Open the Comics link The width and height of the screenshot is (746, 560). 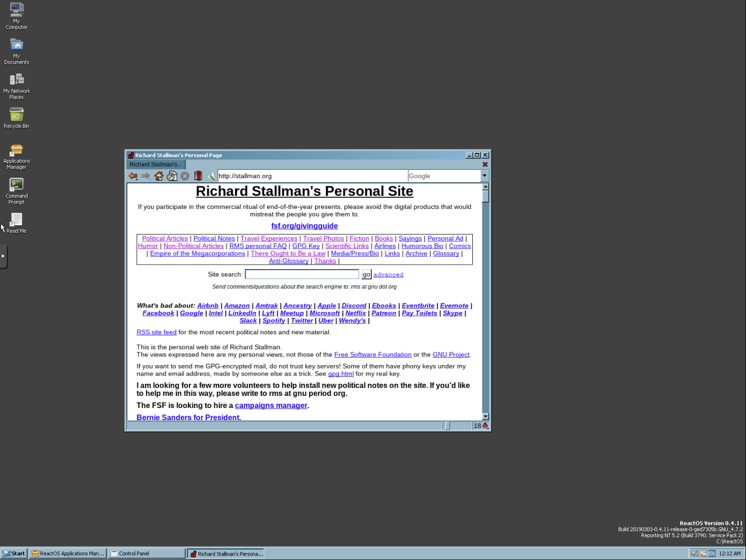point(460,246)
